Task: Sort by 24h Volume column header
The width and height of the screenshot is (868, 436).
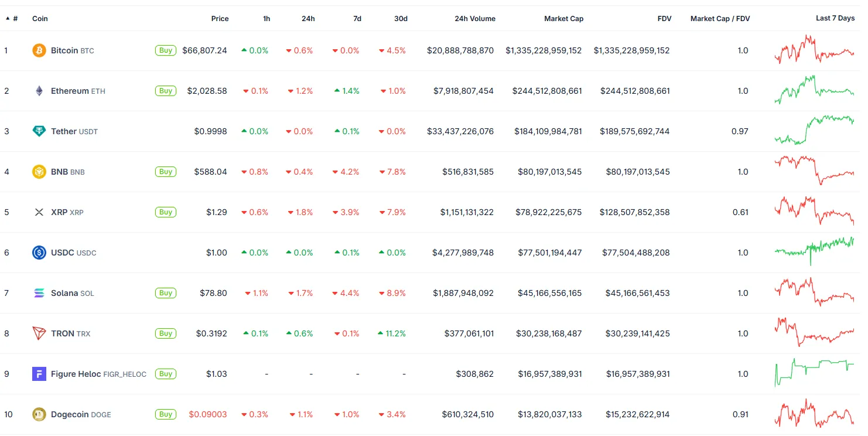Action: [x=474, y=19]
